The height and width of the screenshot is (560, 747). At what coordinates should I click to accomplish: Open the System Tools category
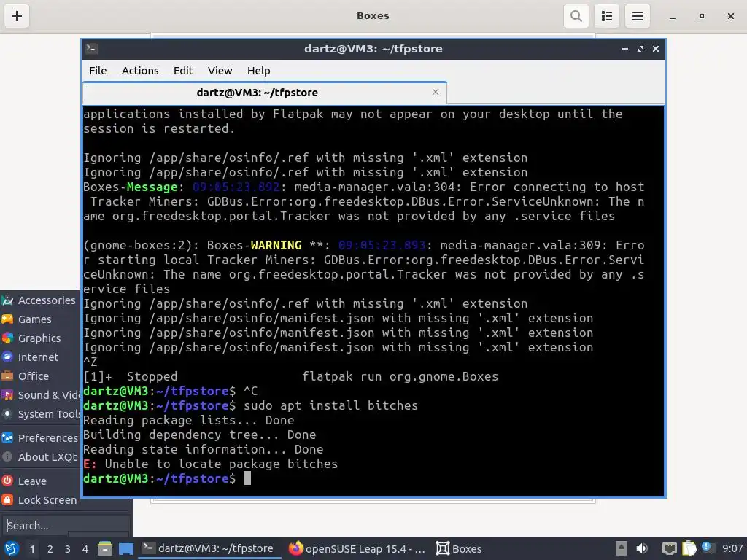click(x=40, y=414)
